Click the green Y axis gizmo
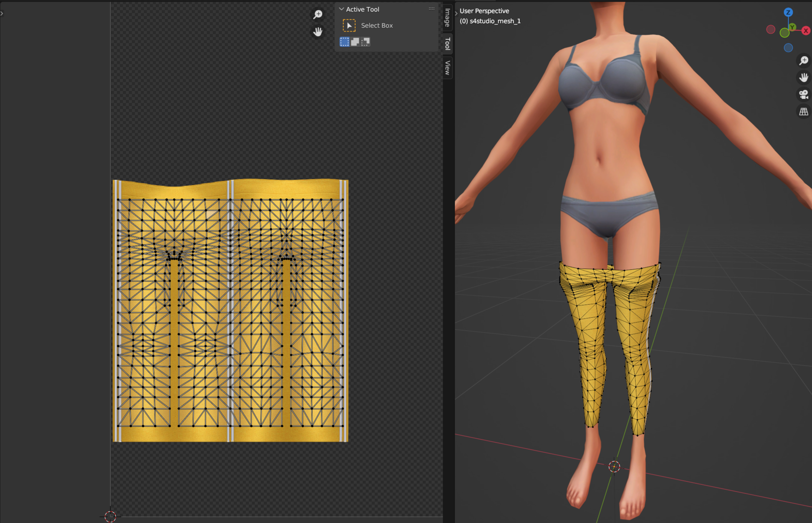 point(792,27)
